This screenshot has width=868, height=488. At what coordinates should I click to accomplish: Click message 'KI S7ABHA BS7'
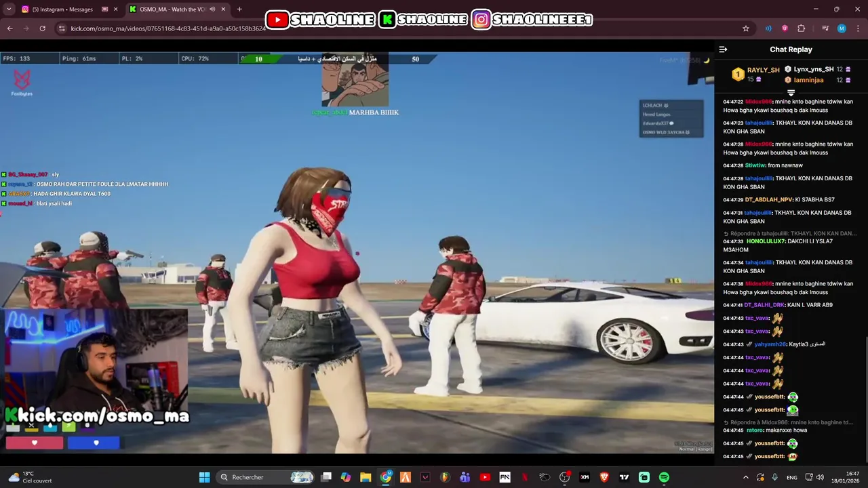tap(815, 200)
